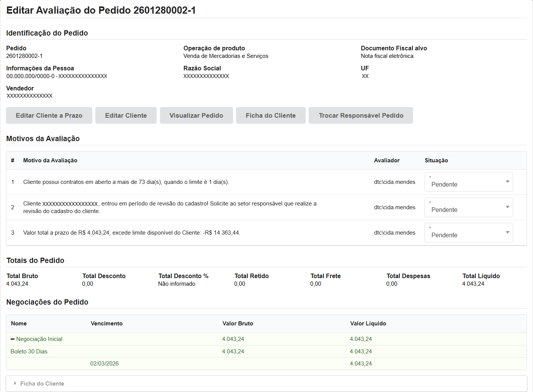Open Situação dropdown for evaluation reason 3
The height and width of the screenshot is (392, 533).
[468, 233]
